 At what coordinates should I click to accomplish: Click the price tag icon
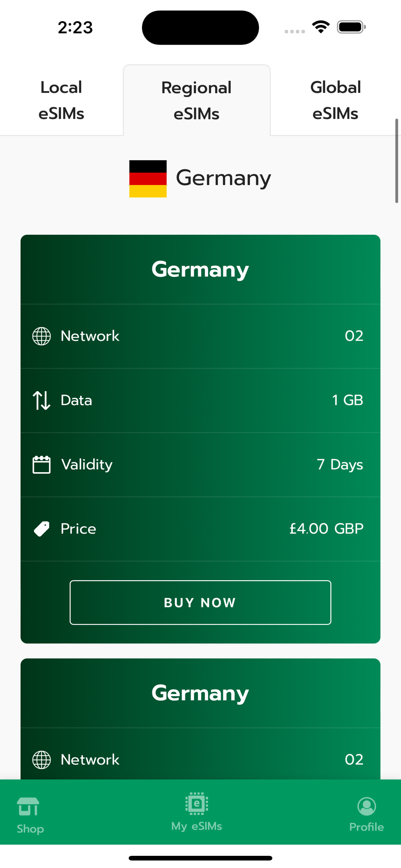point(42,529)
